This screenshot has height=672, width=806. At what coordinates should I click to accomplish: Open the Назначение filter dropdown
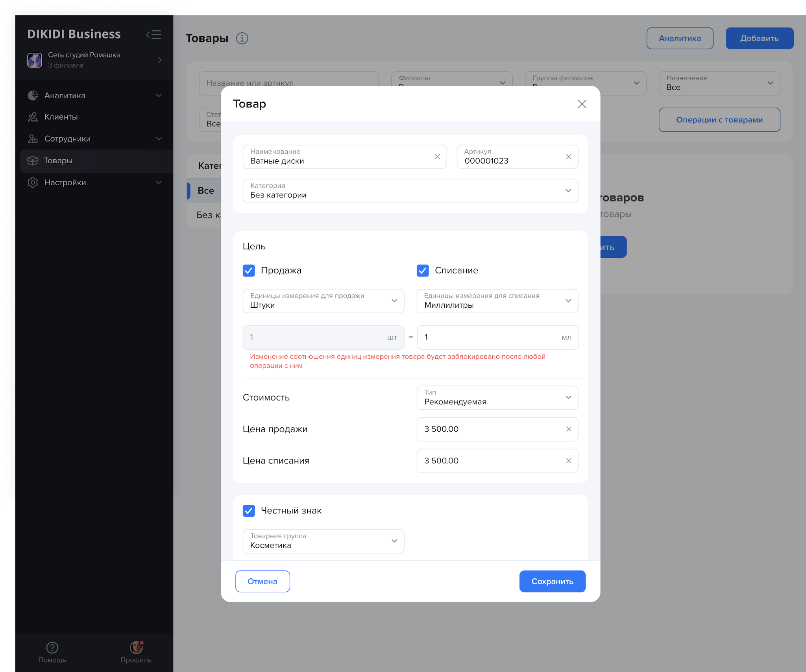click(719, 83)
